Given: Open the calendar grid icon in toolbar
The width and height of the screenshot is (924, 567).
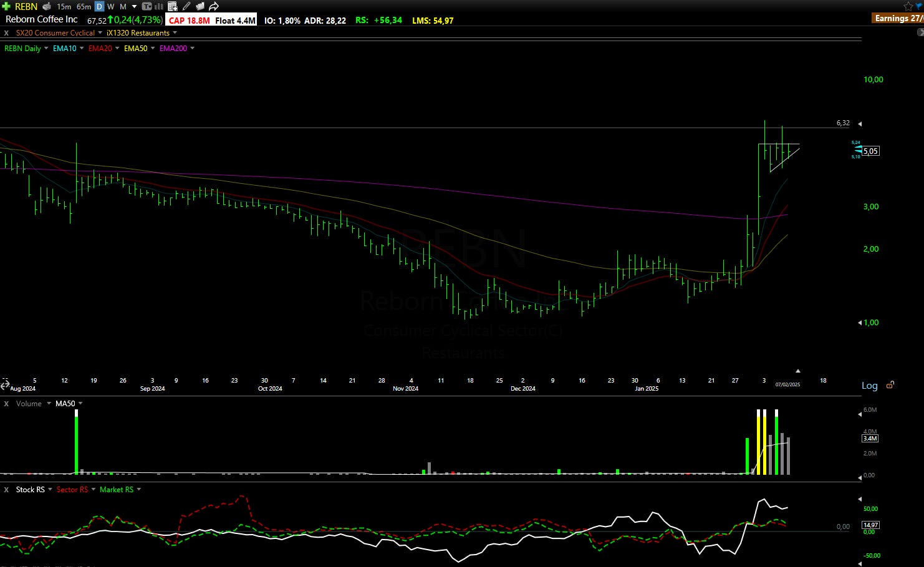Looking at the screenshot, I should 173,6.
